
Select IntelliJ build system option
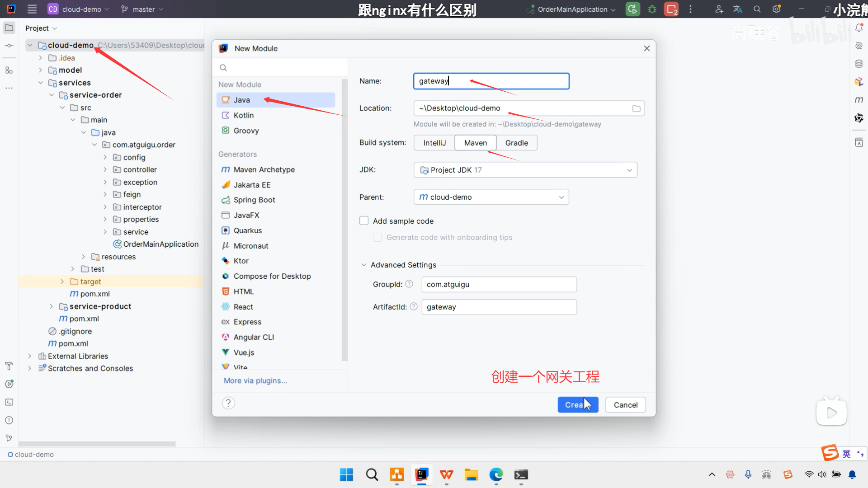[434, 143]
